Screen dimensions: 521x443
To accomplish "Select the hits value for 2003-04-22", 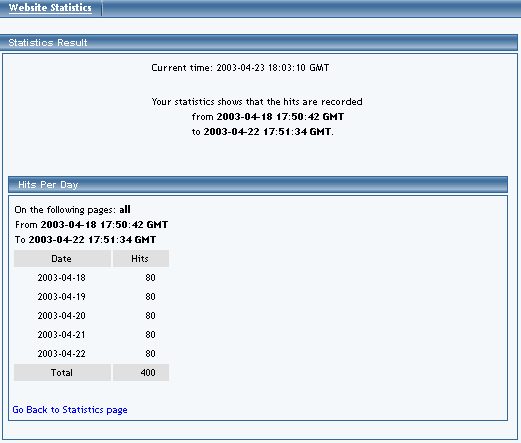I will (150, 354).
